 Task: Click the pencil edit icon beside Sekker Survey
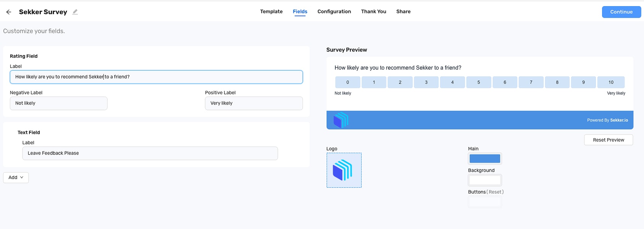point(75,12)
